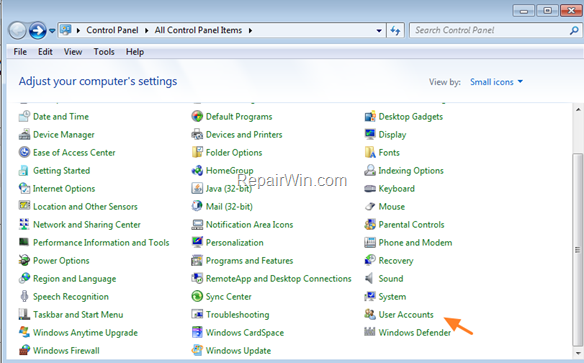
Task: Open Windows CardSpace link
Action: pyautogui.click(x=245, y=333)
